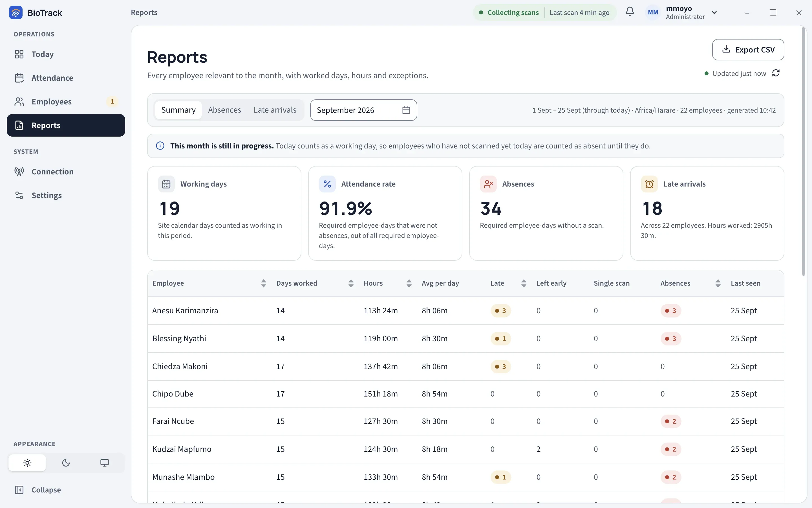Switch to the Summary tab

tap(178, 110)
